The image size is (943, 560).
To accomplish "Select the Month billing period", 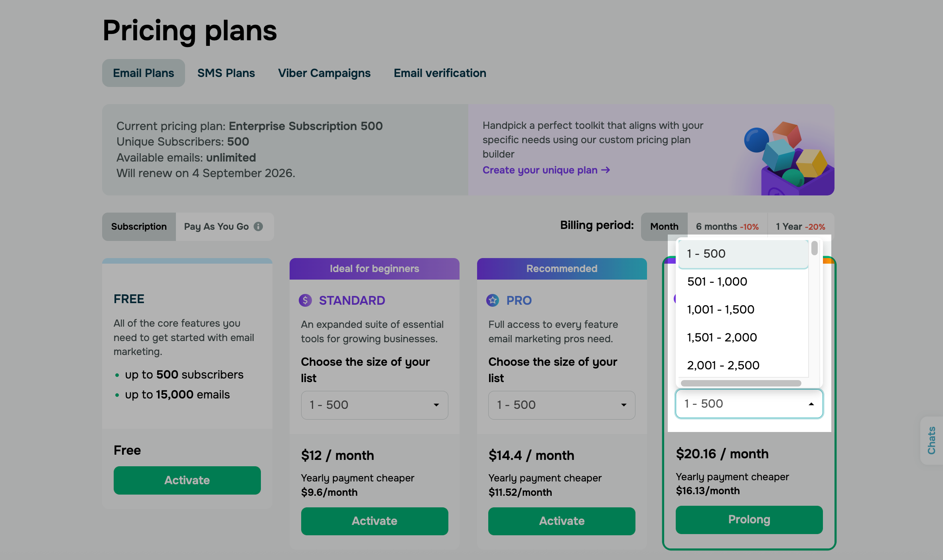I will click(664, 227).
